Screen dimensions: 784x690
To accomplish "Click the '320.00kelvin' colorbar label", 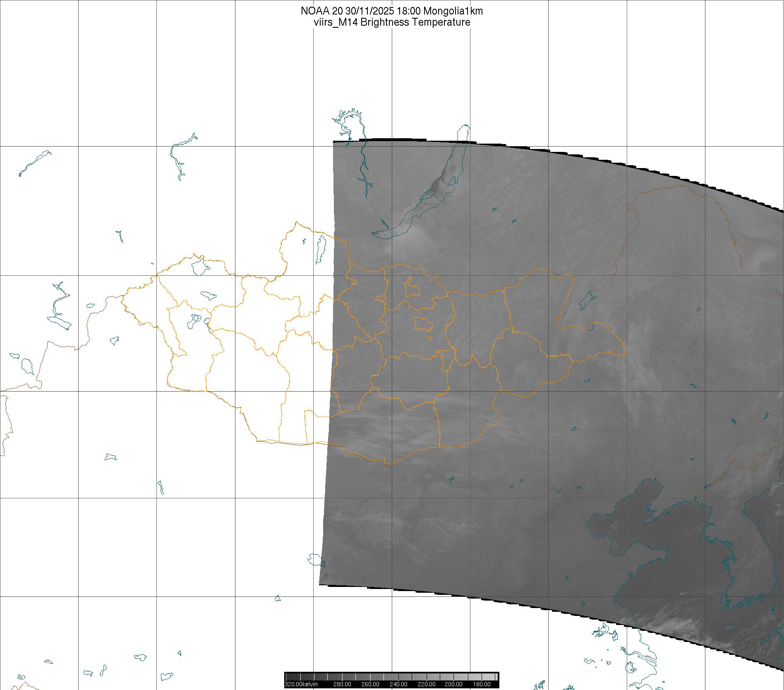I will point(301,684).
